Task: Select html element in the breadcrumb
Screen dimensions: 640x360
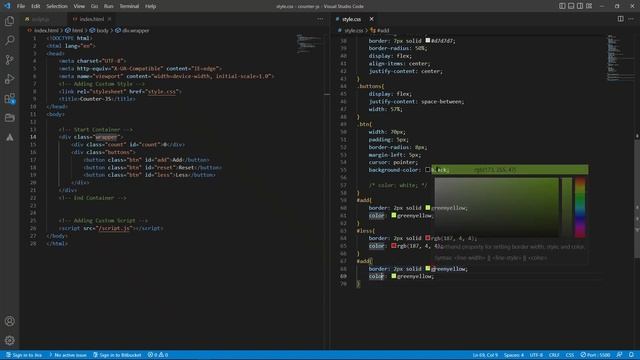Action: point(78,30)
